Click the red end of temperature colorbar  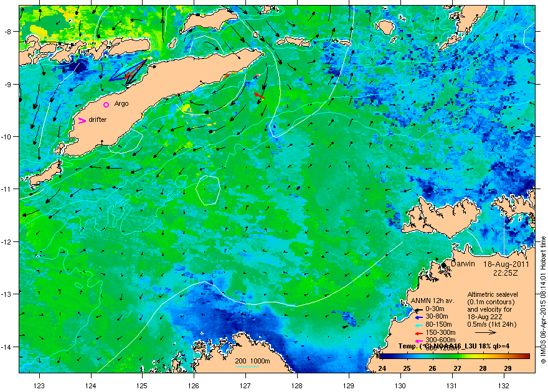tap(526, 357)
